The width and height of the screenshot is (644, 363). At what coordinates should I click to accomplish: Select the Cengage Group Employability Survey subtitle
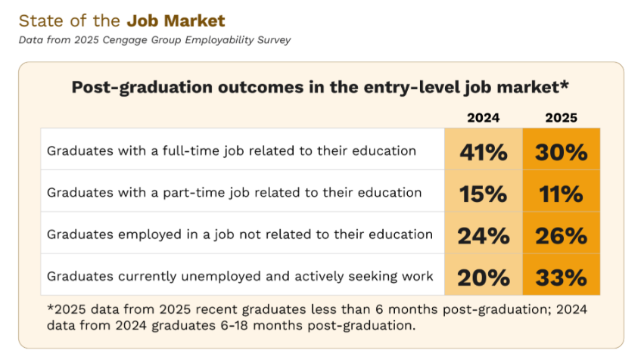[x=155, y=39]
